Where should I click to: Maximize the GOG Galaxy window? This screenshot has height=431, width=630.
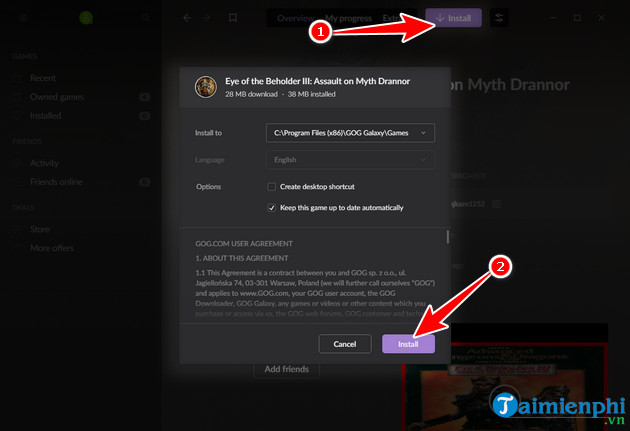[x=577, y=18]
